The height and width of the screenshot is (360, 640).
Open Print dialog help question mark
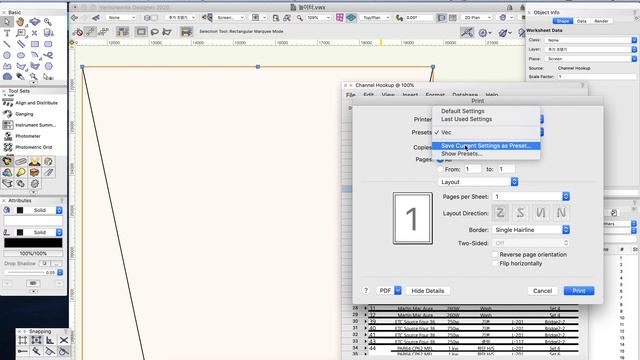pyautogui.click(x=366, y=291)
